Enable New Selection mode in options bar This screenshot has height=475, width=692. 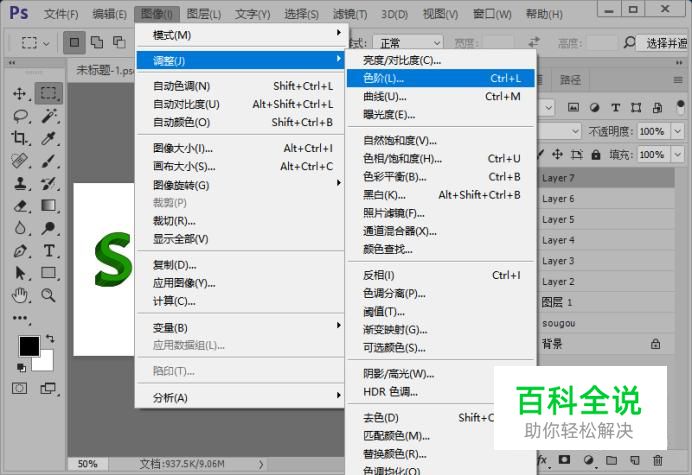point(74,42)
